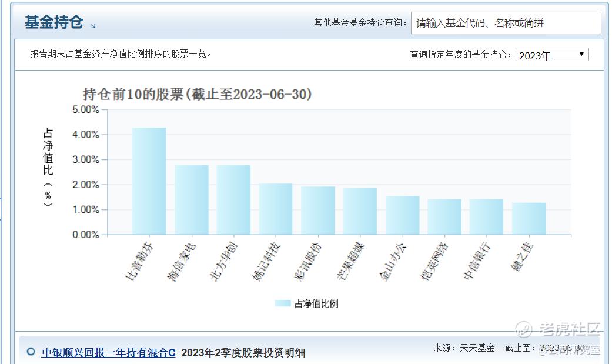612x364 pixels.
Task: Click the 5.00% y-axis value
Action: pos(86,110)
